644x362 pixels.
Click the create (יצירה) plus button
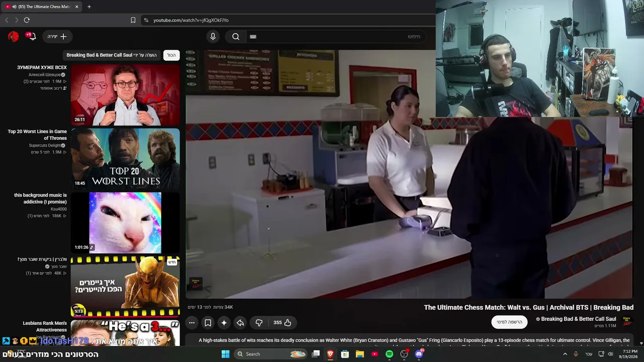click(57, 36)
